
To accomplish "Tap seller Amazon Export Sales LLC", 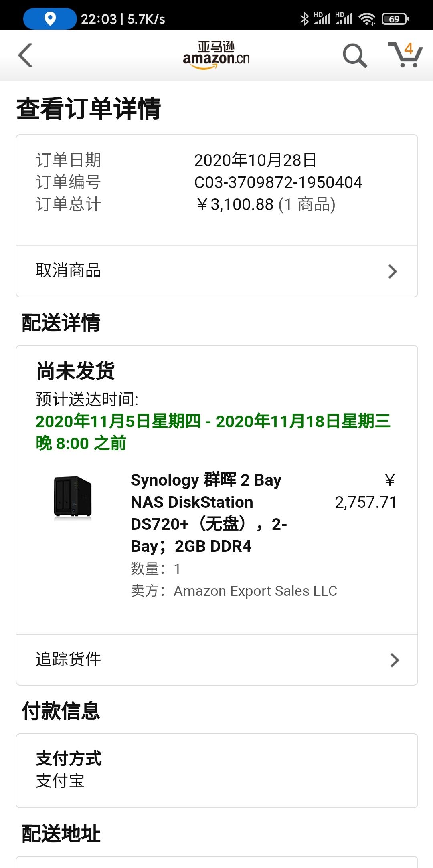I will pos(255,591).
